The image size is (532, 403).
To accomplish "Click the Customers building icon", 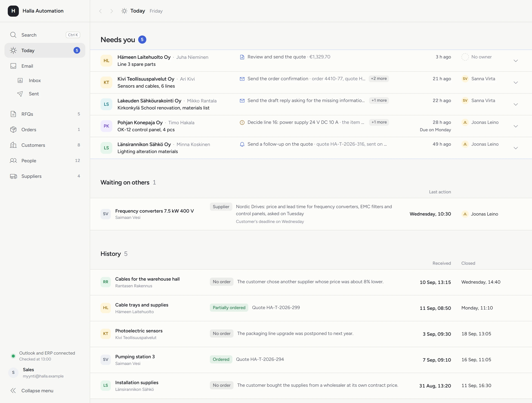I will tap(13, 145).
